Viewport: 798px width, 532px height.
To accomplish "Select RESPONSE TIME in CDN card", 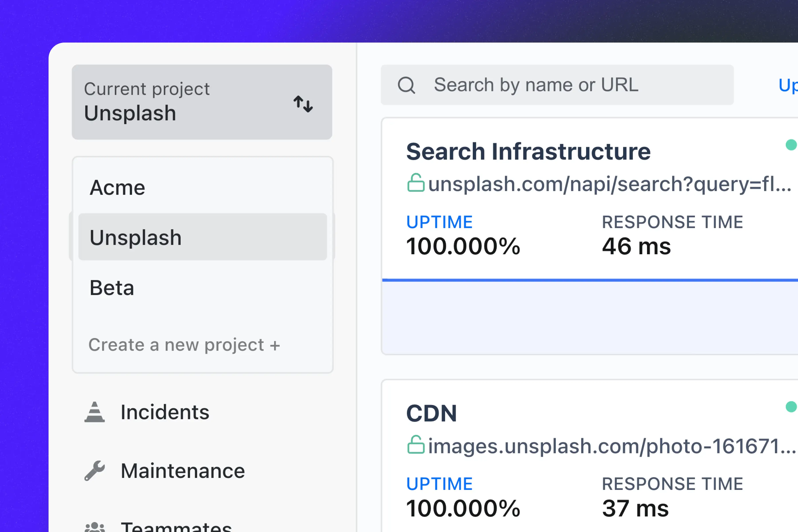I will click(673, 484).
